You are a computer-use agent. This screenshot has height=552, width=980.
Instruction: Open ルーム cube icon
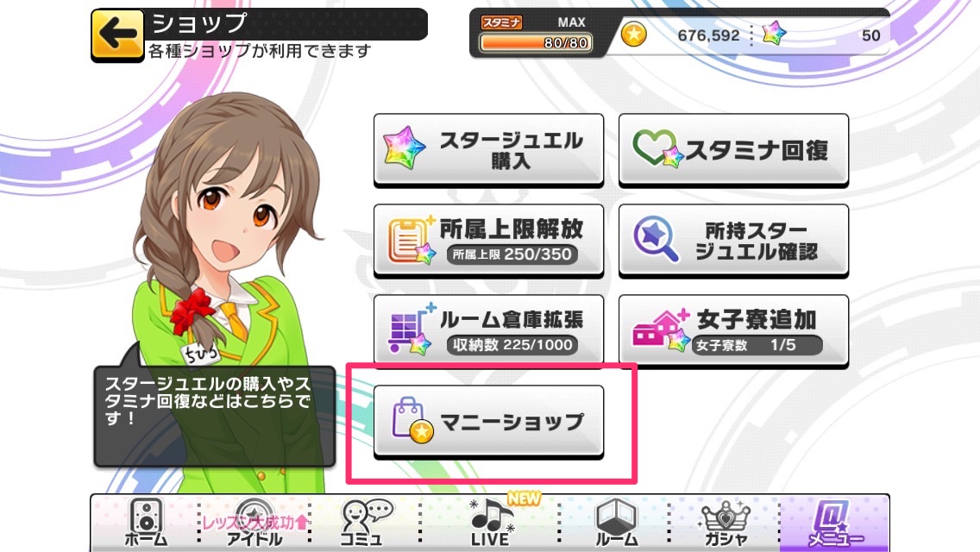[x=616, y=524]
